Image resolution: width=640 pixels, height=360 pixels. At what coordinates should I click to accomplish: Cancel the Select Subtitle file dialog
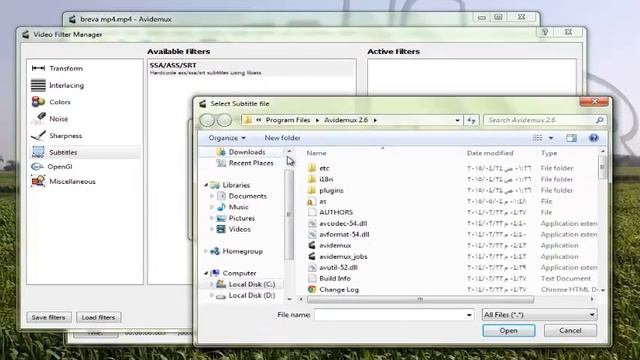pyautogui.click(x=570, y=331)
